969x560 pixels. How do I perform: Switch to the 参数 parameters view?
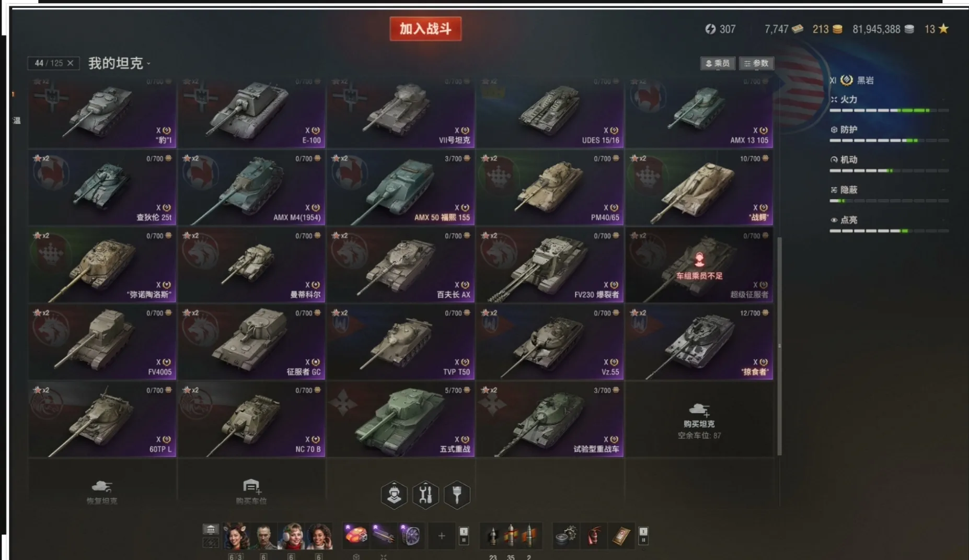pyautogui.click(x=756, y=63)
